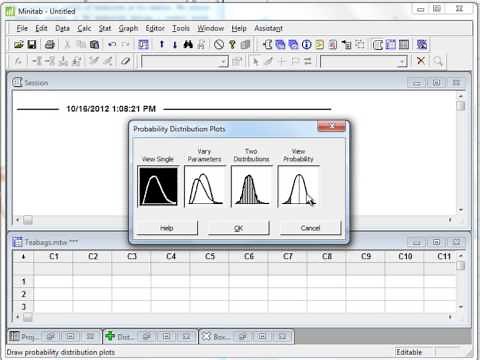Click the Session window horizontal scroll left arrow
Image resolution: width=480 pixels, height=360 pixels.
(18, 220)
